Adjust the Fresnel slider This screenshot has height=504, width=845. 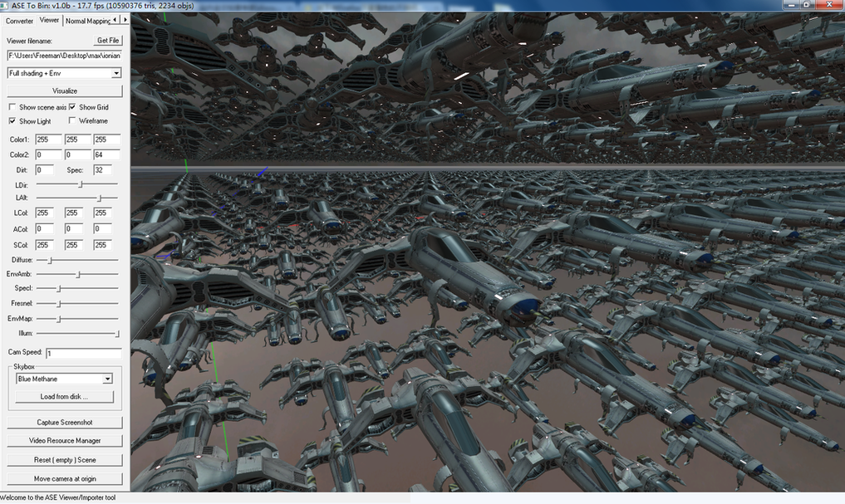pyautogui.click(x=59, y=304)
